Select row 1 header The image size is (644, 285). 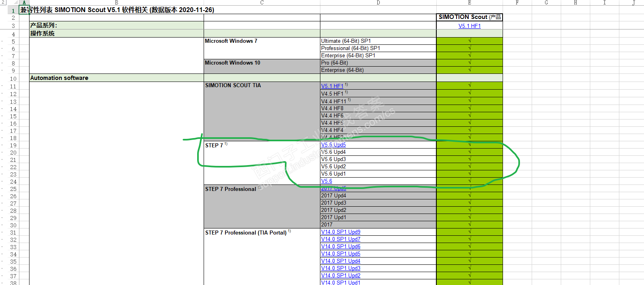click(13, 10)
